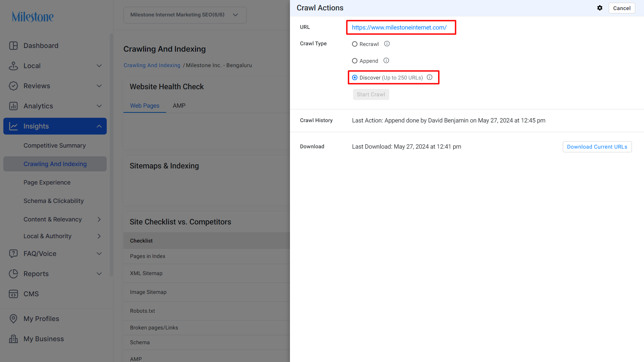Click the Image Sitemap row
The image size is (644, 362).
click(x=207, y=292)
